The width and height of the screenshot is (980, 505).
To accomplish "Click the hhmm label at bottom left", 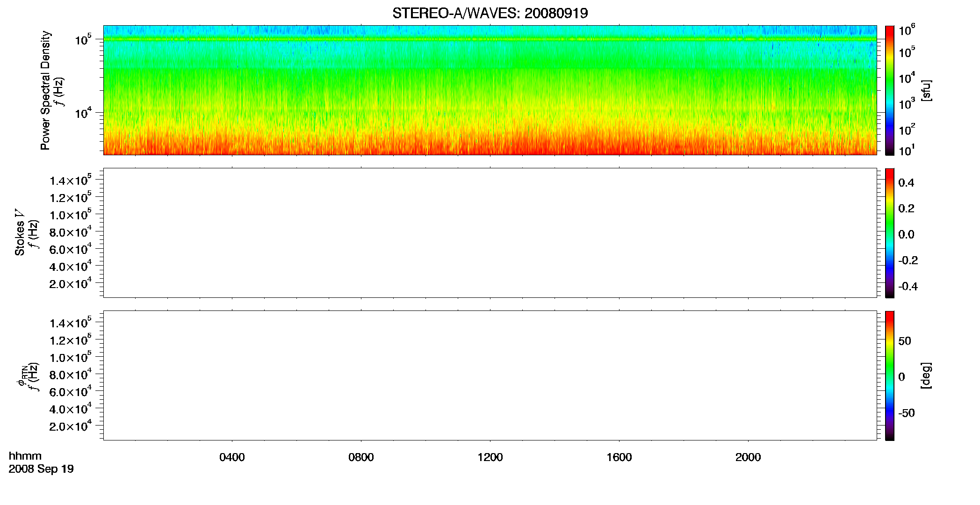I will (x=25, y=456).
